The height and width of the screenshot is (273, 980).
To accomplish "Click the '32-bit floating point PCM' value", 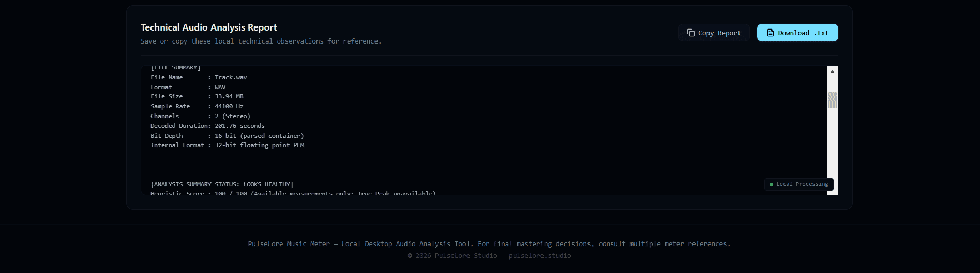I will tap(259, 145).
